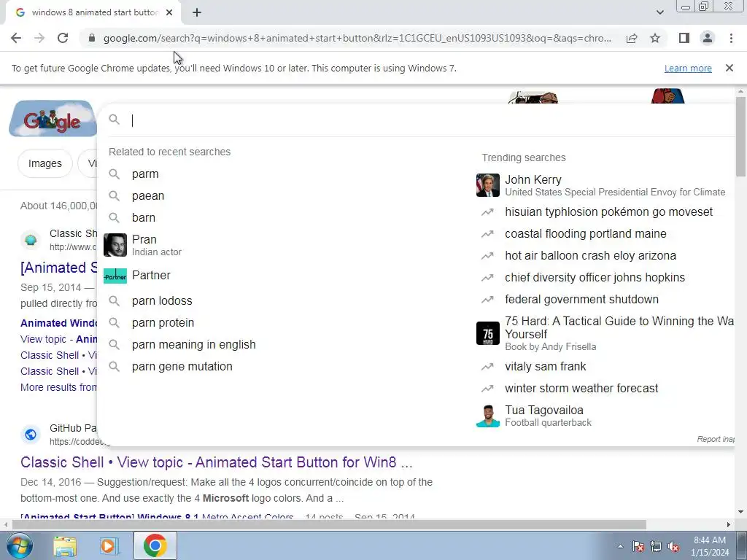Image resolution: width=747 pixels, height=560 pixels.
Task: Click John Kerry photo thumbnail
Action: point(488,185)
